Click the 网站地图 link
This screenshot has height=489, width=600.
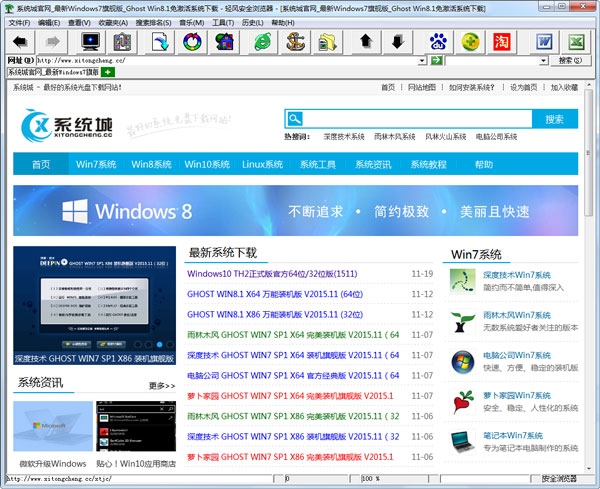point(422,87)
